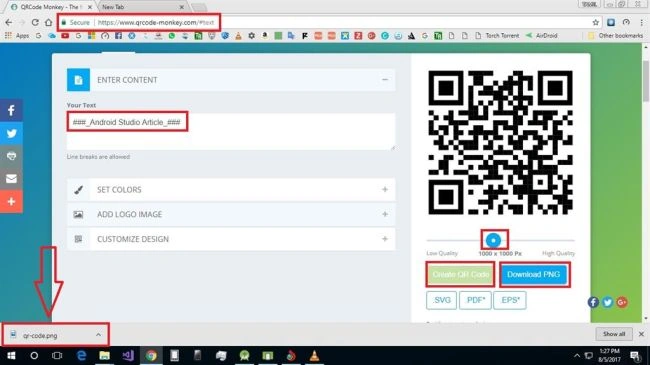Click the quality slider handle

493,240
